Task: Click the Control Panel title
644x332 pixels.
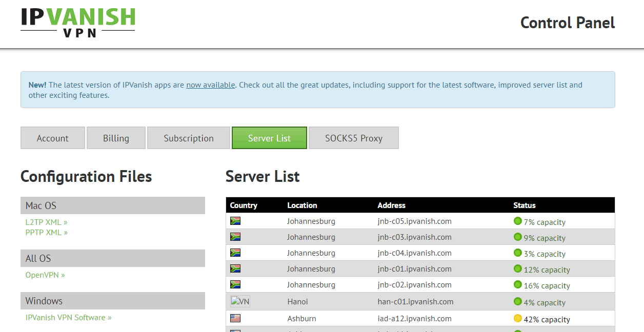Action: 568,23
